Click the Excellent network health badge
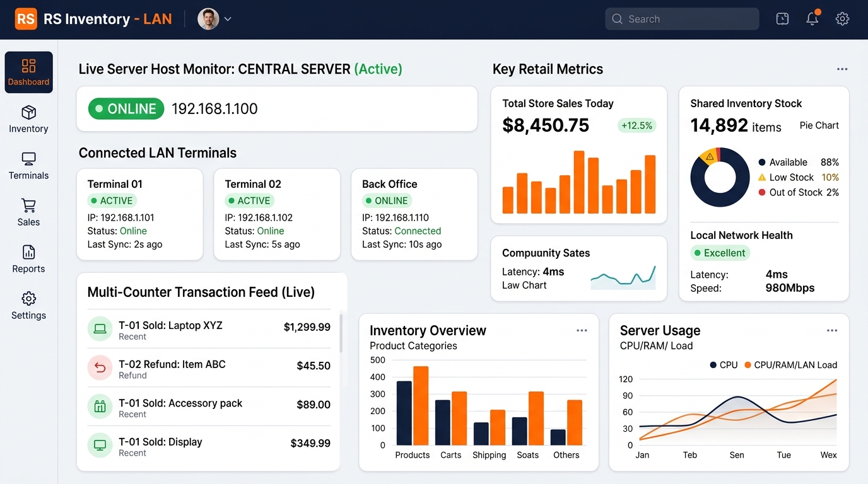Image resolution: width=868 pixels, height=484 pixels. point(720,253)
